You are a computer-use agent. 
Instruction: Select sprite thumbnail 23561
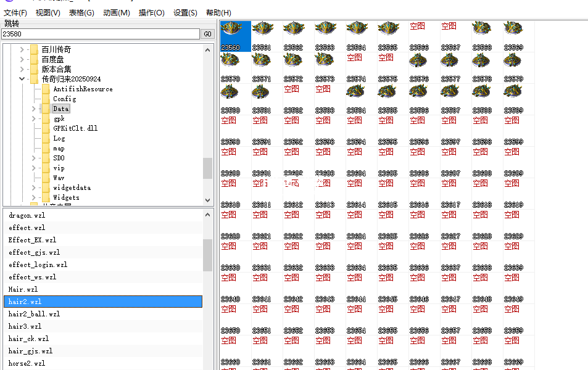pyautogui.click(x=263, y=31)
